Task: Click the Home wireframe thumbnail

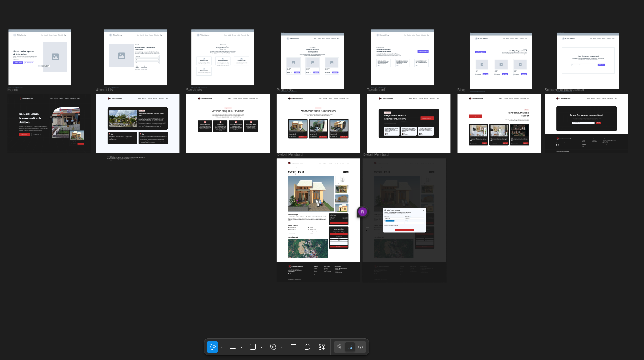Action: click(x=39, y=58)
